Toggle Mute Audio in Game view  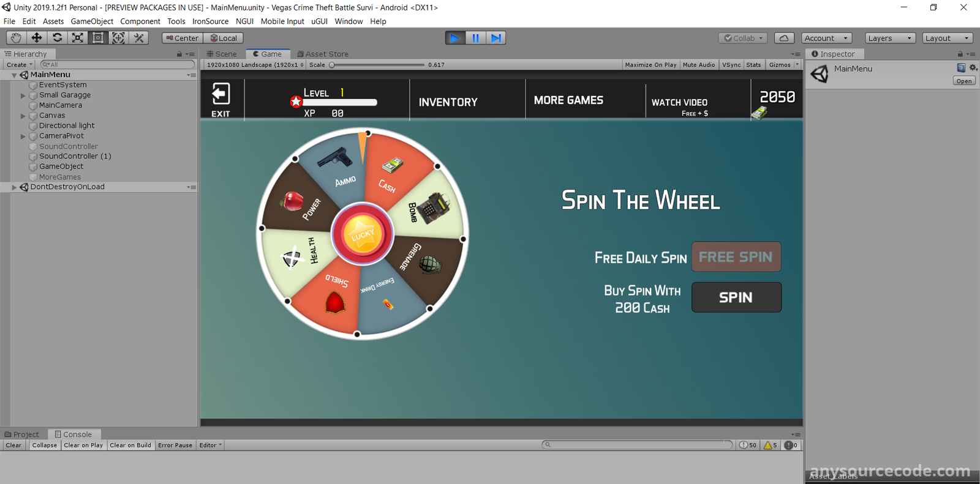(x=698, y=65)
